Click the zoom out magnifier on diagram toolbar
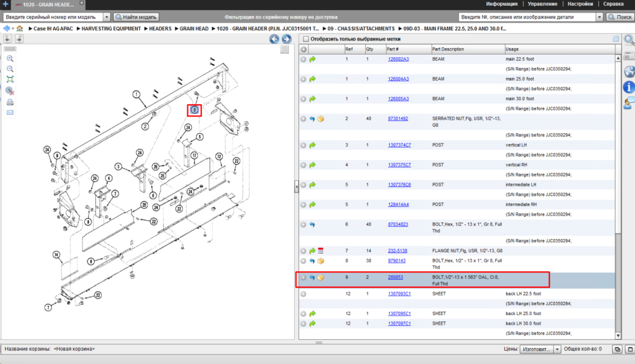The height and width of the screenshot is (364, 635). pos(10,68)
